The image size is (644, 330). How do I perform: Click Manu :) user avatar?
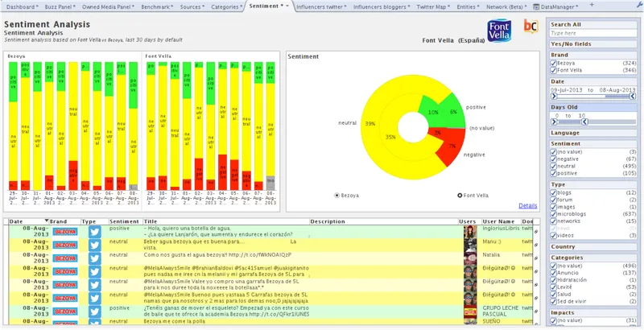click(470, 245)
